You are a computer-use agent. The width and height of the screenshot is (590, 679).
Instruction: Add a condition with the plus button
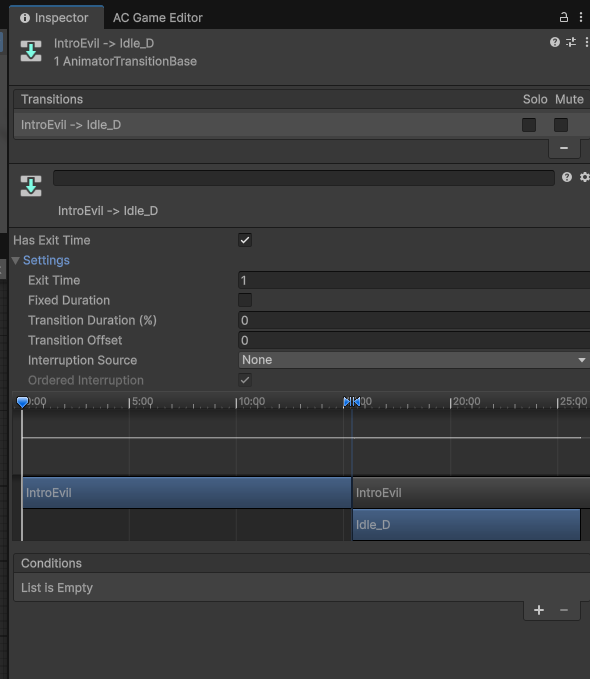[539, 610]
